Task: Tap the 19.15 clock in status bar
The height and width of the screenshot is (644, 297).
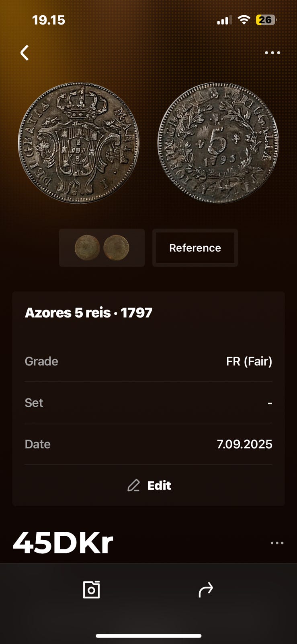Action: pyautogui.click(x=49, y=20)
